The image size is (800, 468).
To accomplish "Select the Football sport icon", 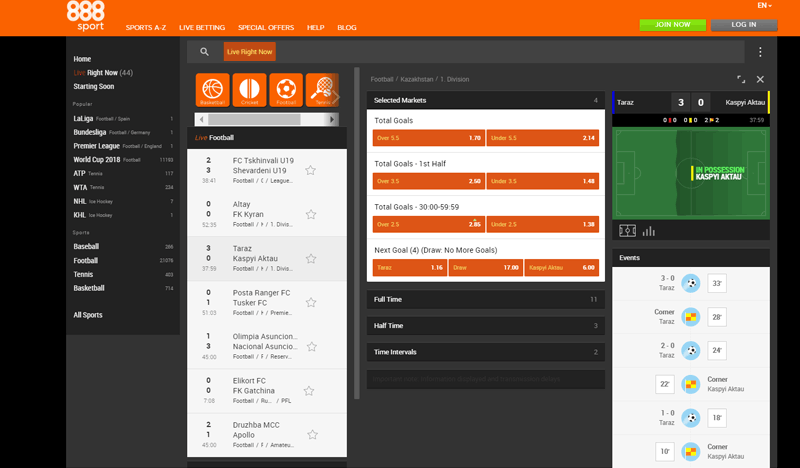I will [x=286, y=90].
